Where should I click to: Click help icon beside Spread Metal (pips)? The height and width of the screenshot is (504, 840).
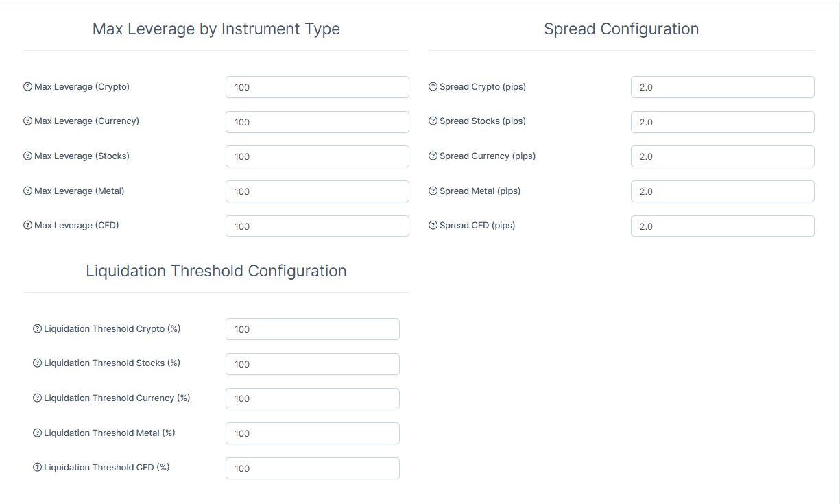pos(433,191)
